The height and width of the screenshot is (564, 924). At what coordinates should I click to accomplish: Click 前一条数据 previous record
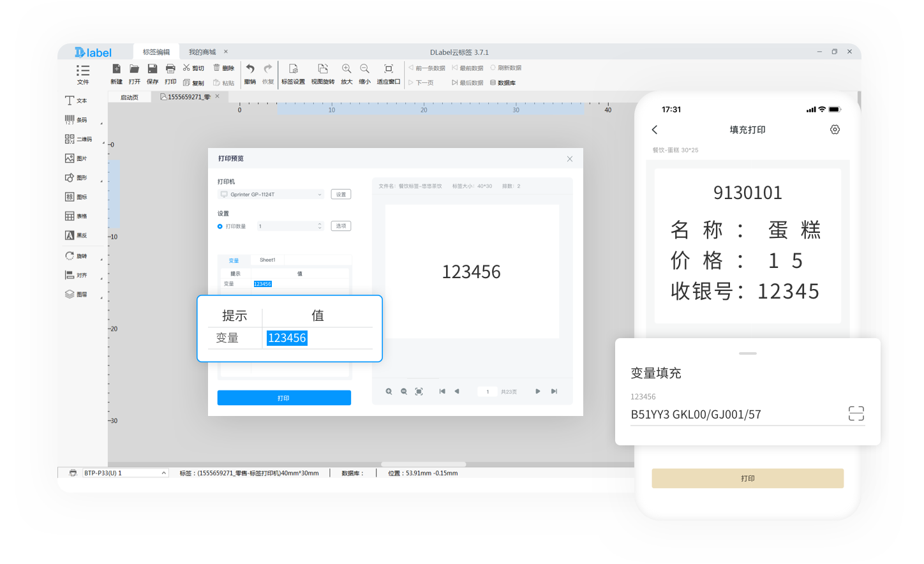click(427, 68)
